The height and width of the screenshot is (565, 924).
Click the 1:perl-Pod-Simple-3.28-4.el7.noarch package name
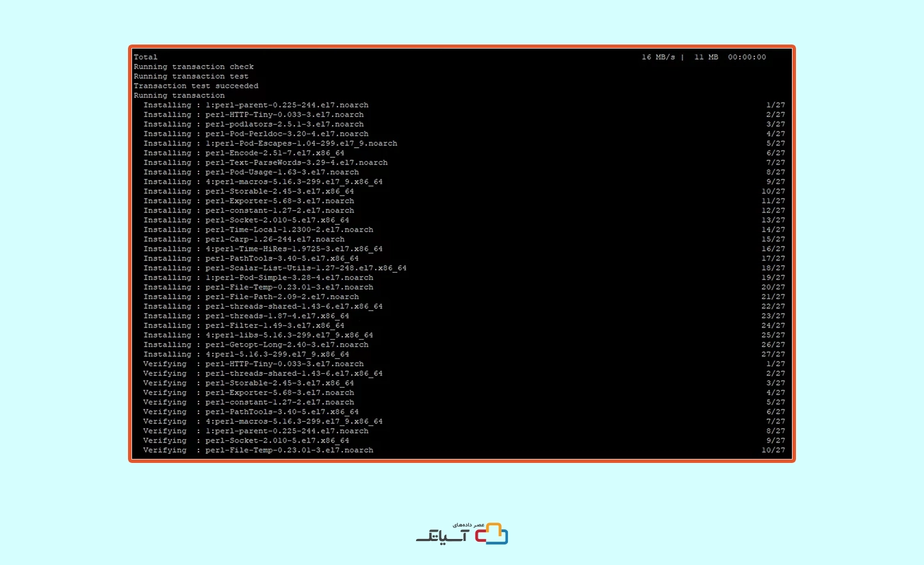click(x=289, y=278)
